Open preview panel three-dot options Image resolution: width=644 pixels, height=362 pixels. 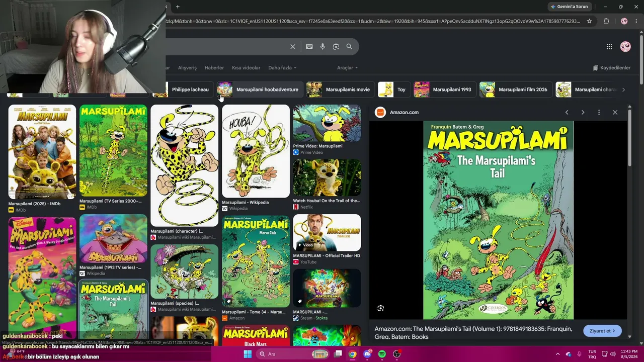(x=599, y=112)
